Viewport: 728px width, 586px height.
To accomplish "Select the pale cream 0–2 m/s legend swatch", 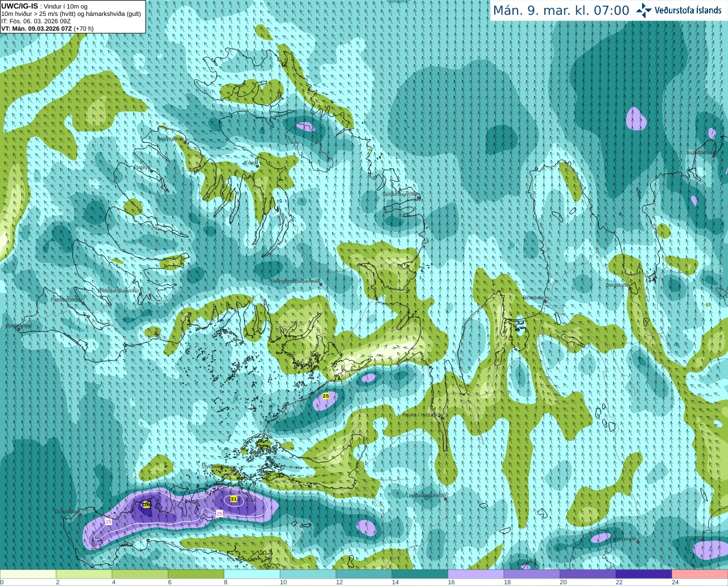I will click(x=28, y=574).
